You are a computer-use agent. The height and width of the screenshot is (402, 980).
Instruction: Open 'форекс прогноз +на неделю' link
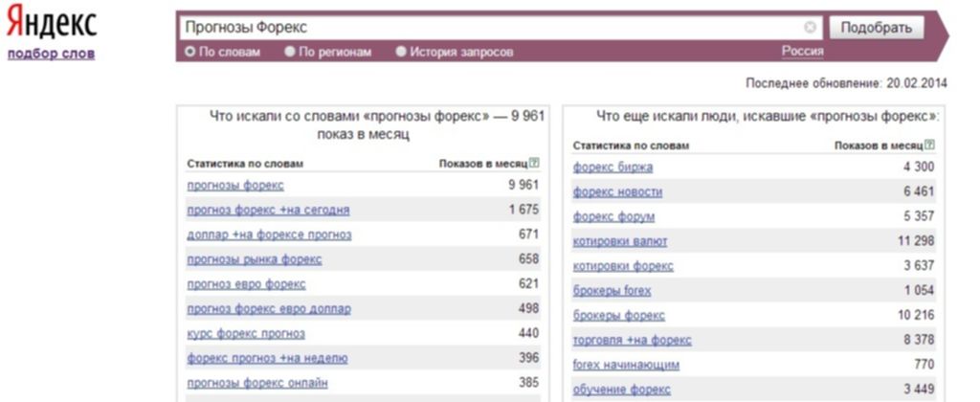(268, 358)
